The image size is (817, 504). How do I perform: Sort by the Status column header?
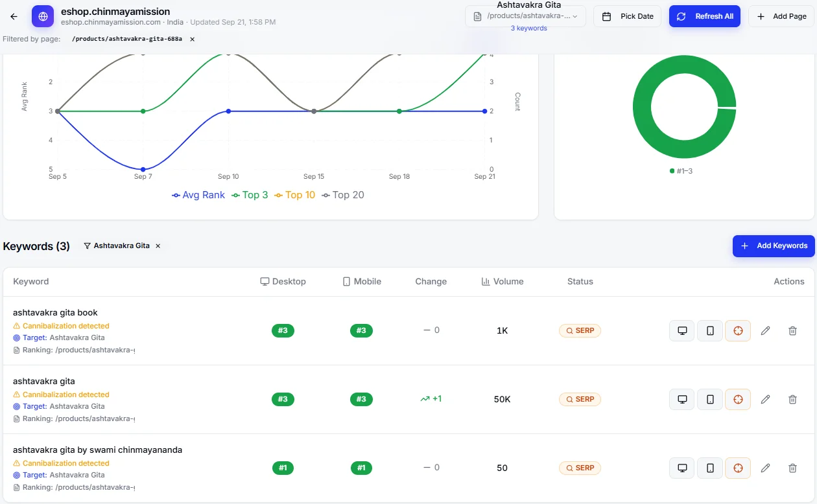(x=580, y=282)
